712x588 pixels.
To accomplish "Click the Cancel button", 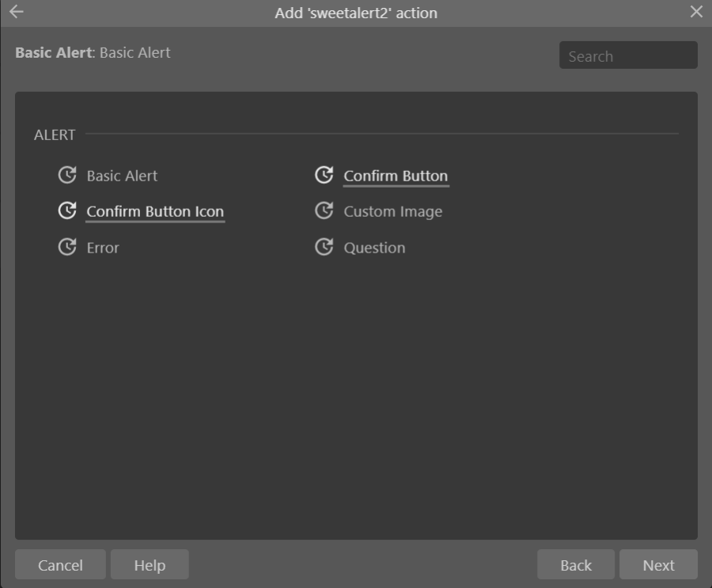I will (59, 564).
